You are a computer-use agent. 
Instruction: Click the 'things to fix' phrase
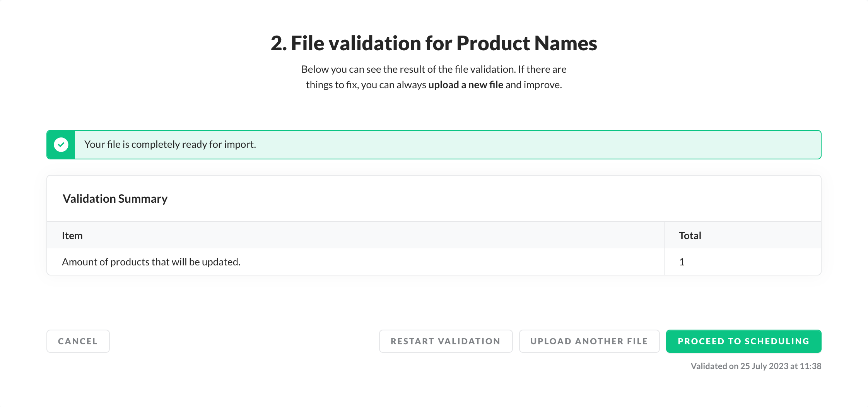coord(332,85)
